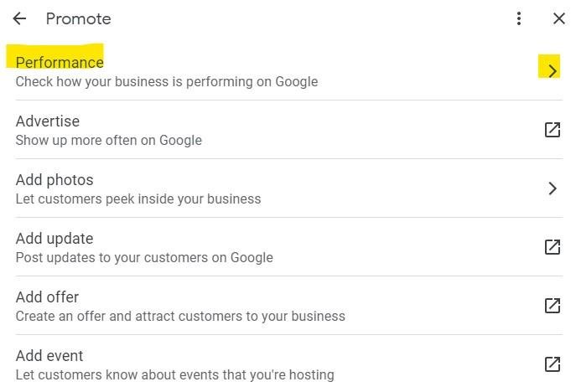
Task: Choose the Add offer option
Action: 288,306
